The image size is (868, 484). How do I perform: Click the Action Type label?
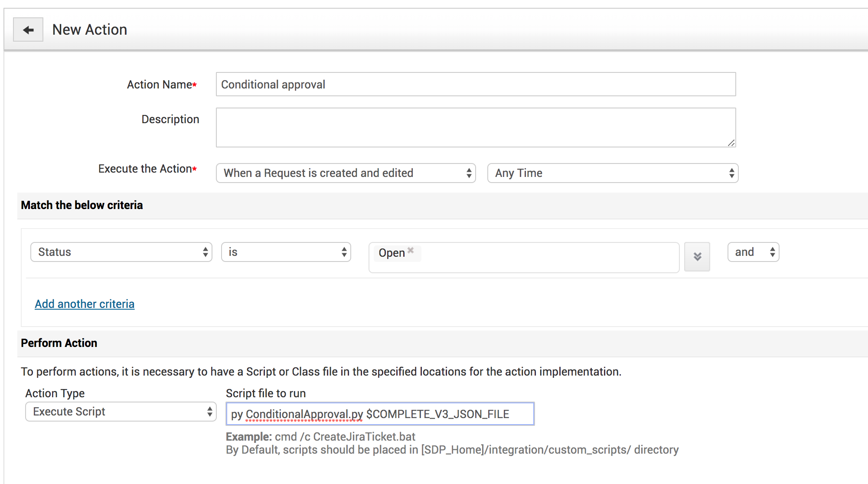click(55, 393)
